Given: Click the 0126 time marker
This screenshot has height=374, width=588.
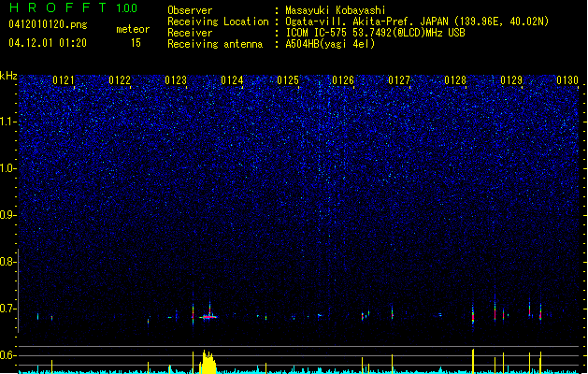Looking at the screenshot, I should point(343,80).
